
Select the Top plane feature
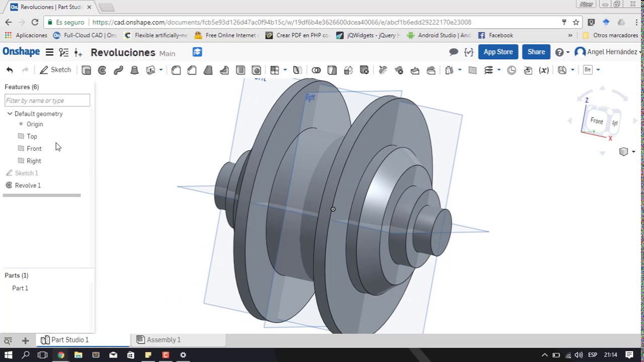pos(32,136)
